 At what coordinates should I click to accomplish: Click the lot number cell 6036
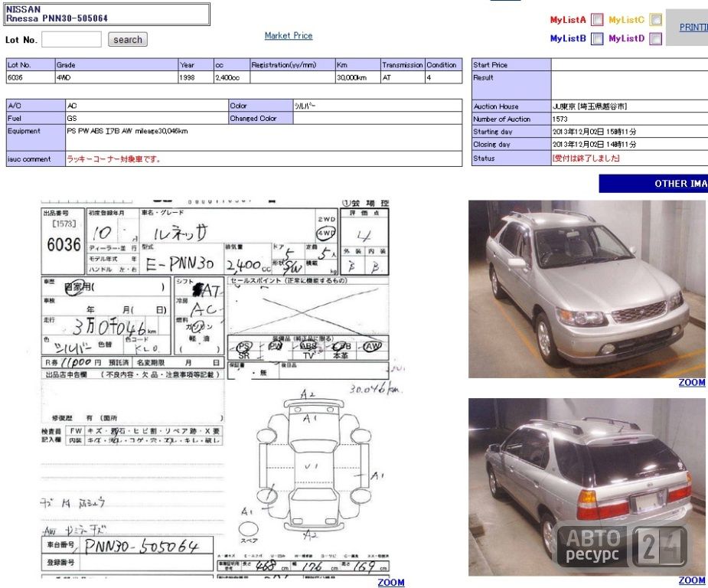pos(31,77)
